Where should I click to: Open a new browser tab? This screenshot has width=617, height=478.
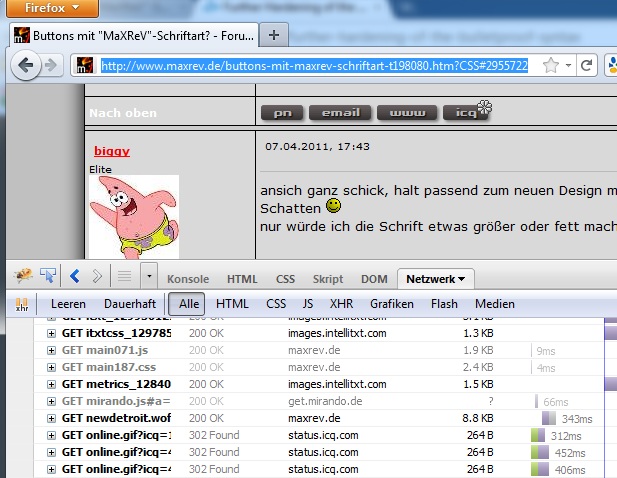click(274, 34)
